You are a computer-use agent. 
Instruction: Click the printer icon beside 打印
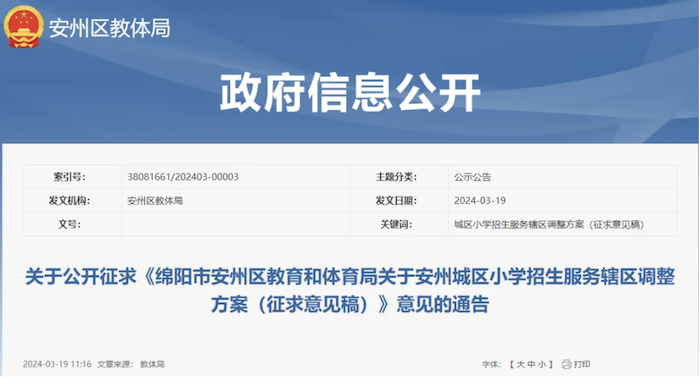566,364
